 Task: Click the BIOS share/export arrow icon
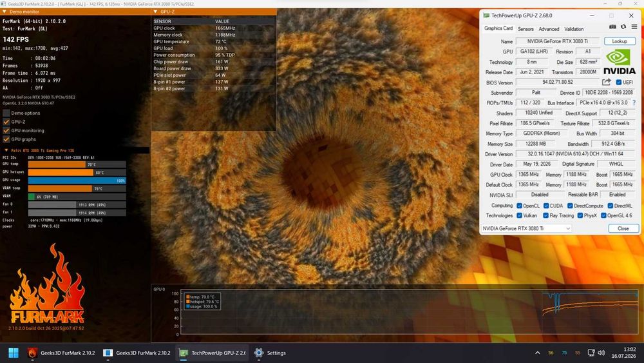click(x=607, y=82)
